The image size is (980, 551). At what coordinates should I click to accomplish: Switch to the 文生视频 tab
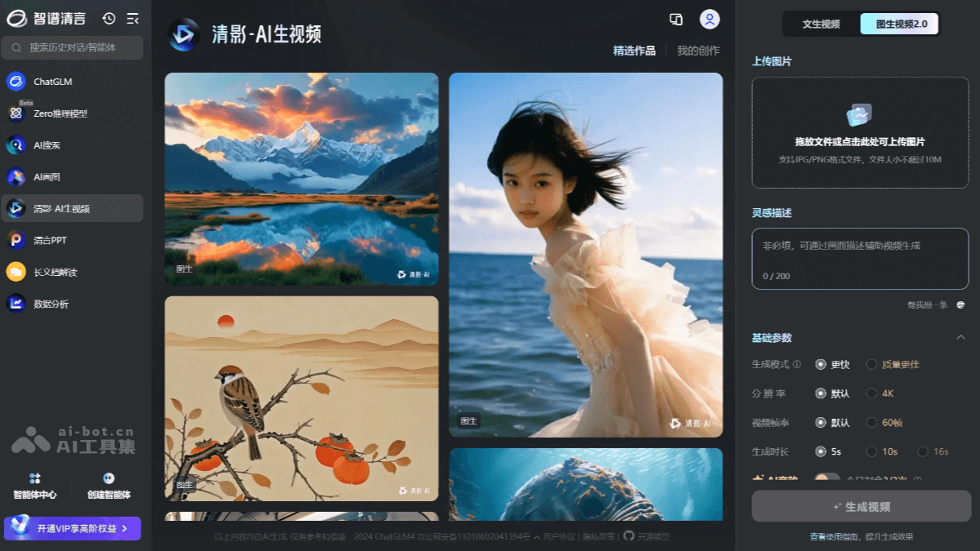[821, 24]
